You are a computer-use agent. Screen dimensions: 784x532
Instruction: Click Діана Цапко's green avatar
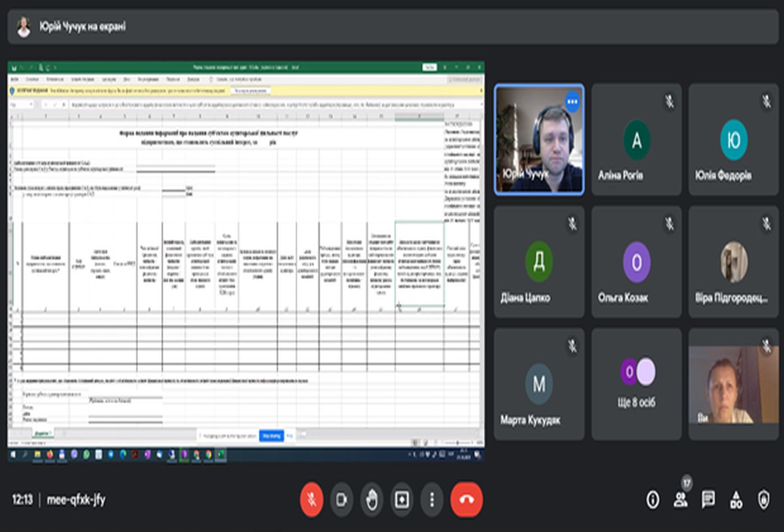point(539,262)
